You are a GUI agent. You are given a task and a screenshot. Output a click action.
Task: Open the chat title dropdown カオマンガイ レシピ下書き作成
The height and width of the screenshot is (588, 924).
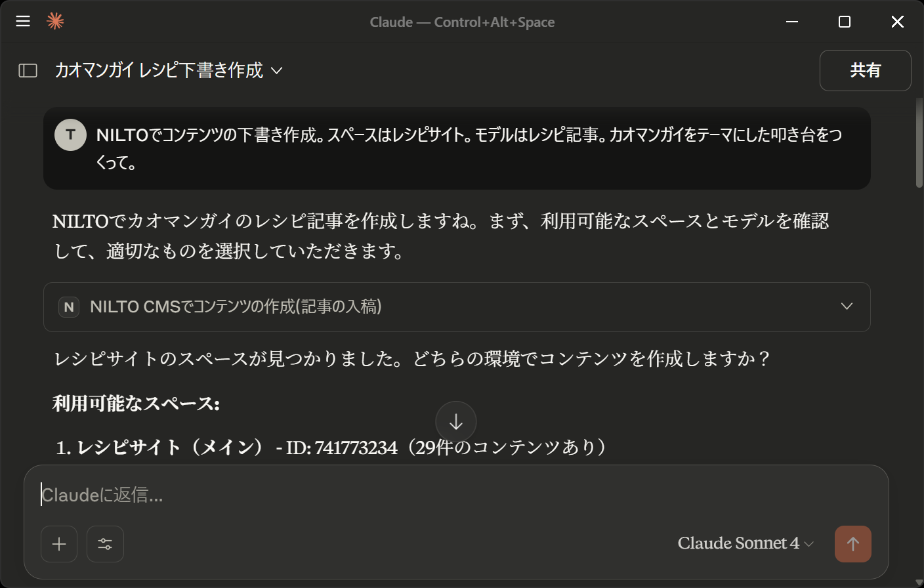(169, 70)
